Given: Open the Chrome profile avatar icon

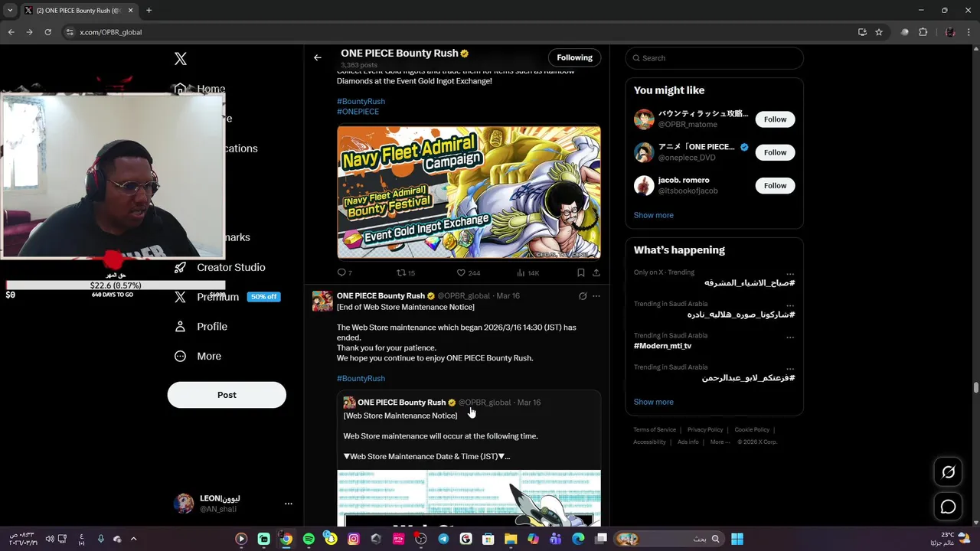Looking at the screenshot, I should click(950, 32).
